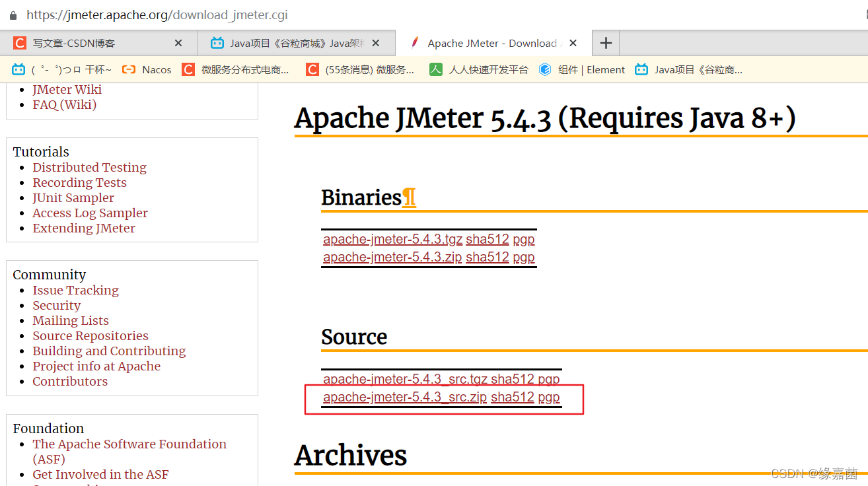Click the CSDN favicon on first tab
868x486 pixels.
coord(20,43)
